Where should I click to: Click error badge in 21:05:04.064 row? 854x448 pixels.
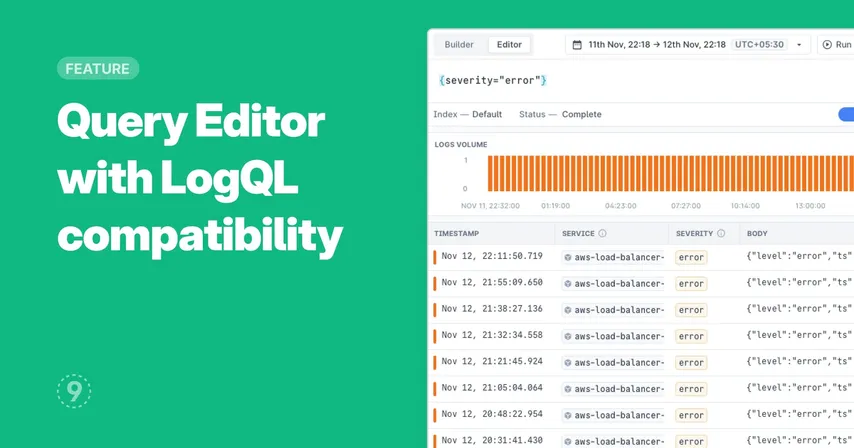pos(691,389)
